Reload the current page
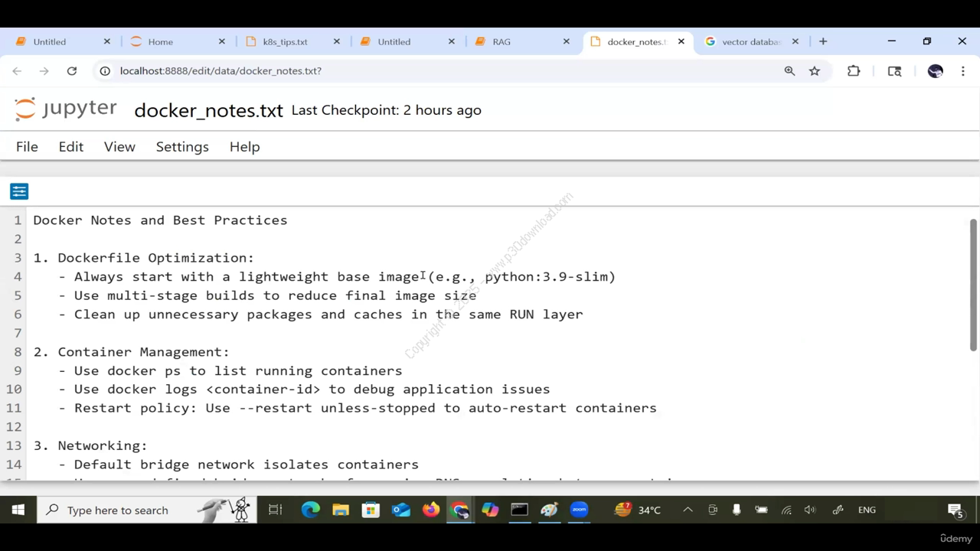The height and width of the screenshot is (551, 980). coord(72,70)
